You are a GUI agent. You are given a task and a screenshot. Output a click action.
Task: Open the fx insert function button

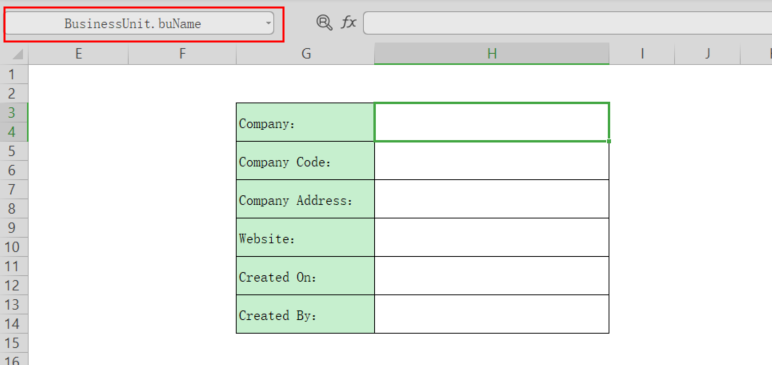[349, 23]
